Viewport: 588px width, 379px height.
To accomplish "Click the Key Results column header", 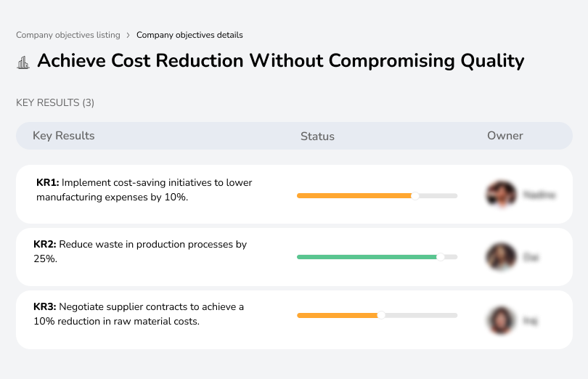I will coord(64,136).
